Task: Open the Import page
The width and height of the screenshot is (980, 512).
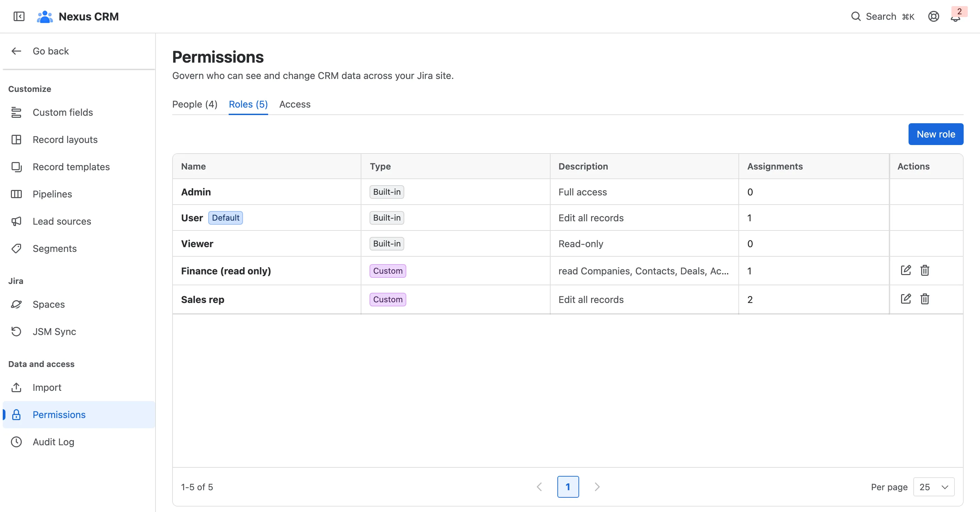Action: pyautogui.click(x=79, y=387)
